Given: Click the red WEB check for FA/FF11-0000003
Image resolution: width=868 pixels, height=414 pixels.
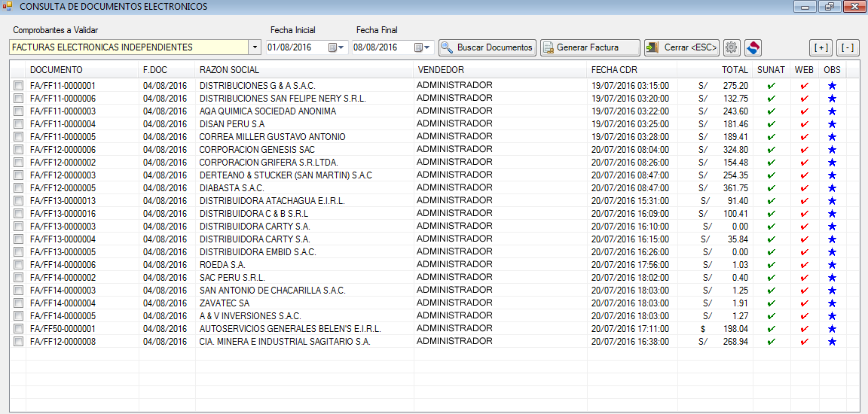Looking at the screenshot, I should [x=805, y=111].
